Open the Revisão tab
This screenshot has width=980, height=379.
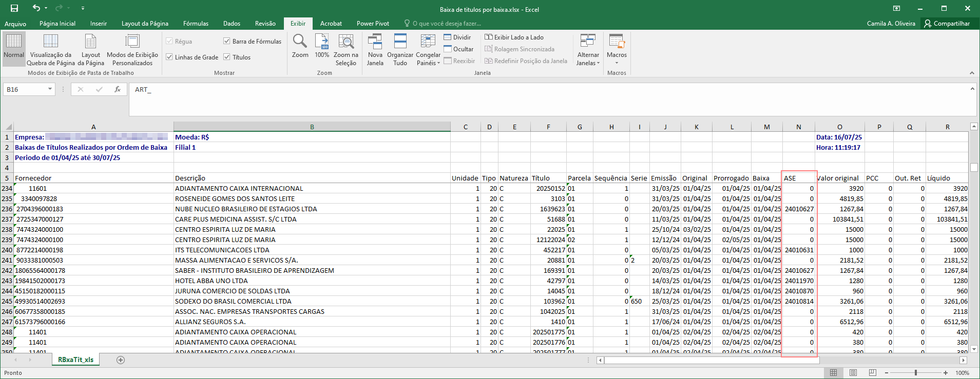pyautogui.click(x=265, y=24)
